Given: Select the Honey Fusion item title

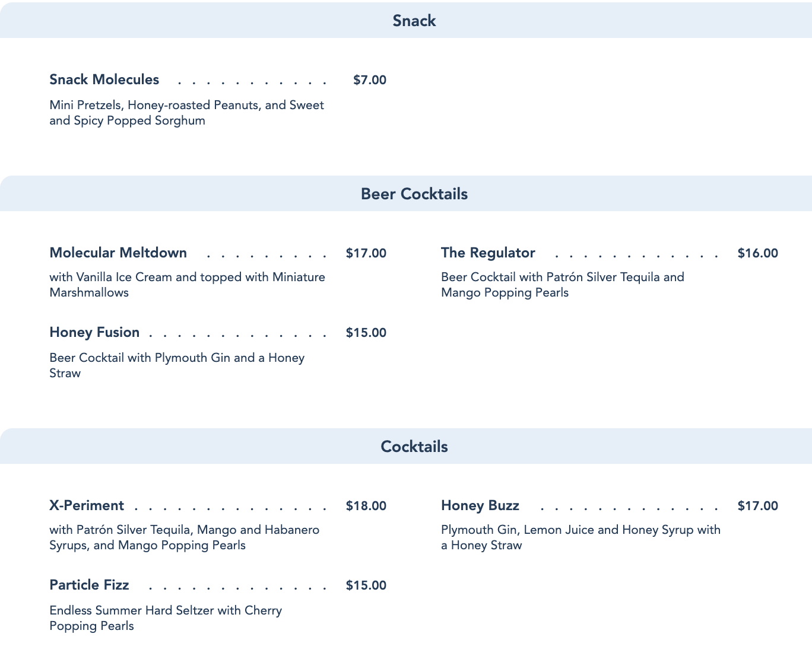Looking at the screenshot, I should [x=94, y=332].
